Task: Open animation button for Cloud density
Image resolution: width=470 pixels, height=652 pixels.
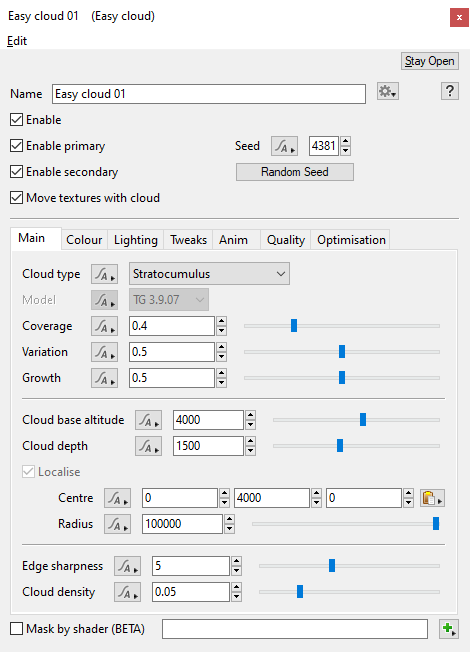Action: [x=128, y=592]
